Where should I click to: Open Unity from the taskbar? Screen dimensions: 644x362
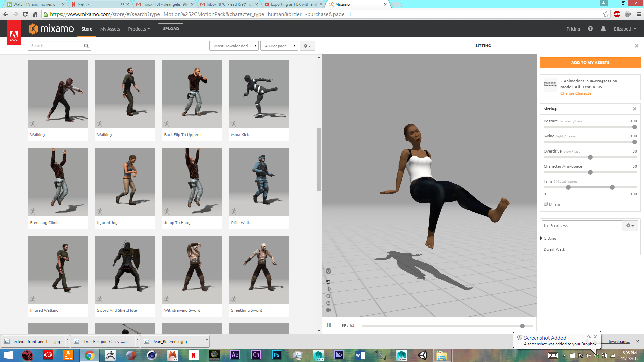coord(422,355)
